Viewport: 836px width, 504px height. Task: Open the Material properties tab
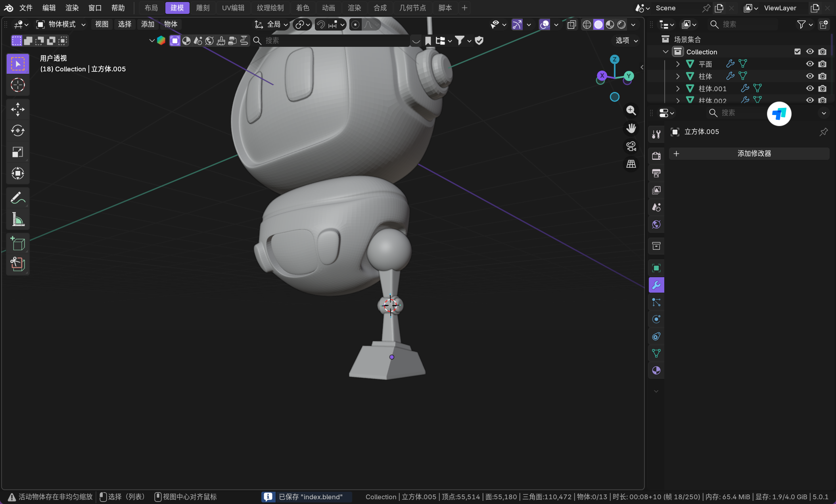pyautogui.click(x=656, y=370)
